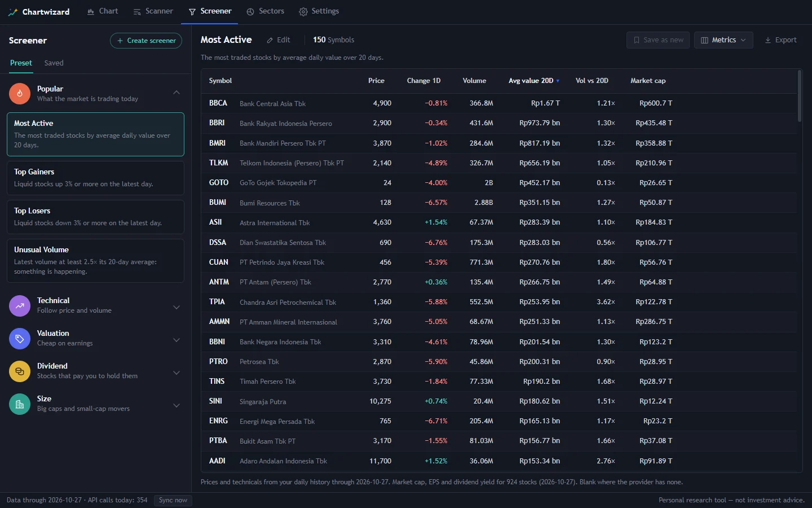Sort by Avg value 20D column
The width and height of the screenshot is (812, 508).
coord(534,81)
